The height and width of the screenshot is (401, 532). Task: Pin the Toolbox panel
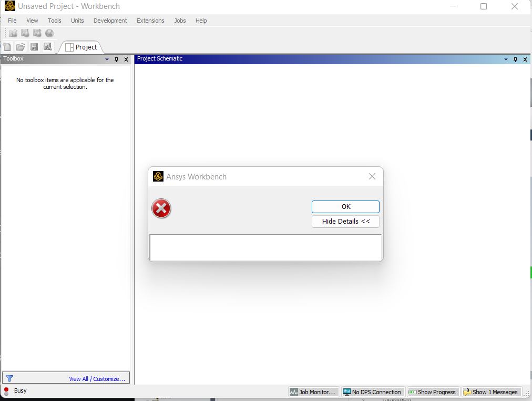(x=116, y=59)
